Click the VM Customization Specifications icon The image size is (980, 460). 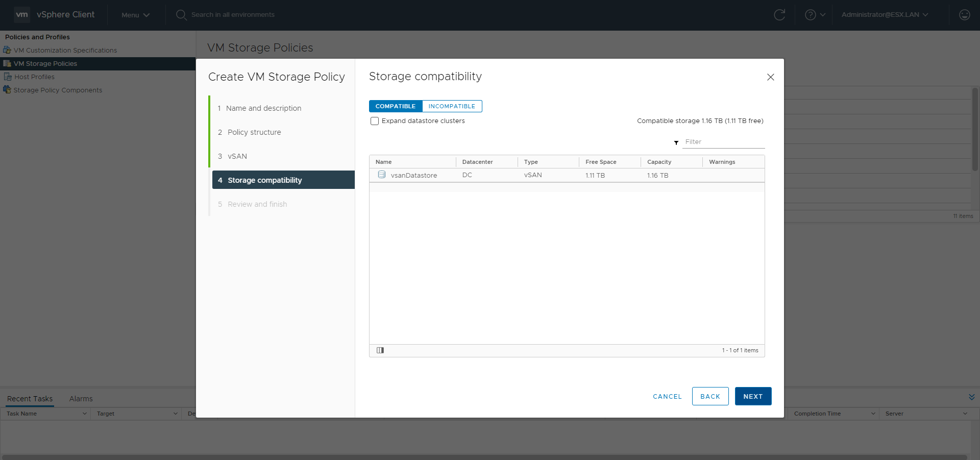(x=7, y=50)
